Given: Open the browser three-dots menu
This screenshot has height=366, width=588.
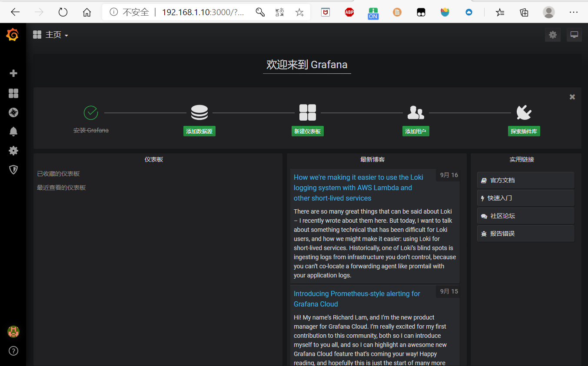Looking at the screenshot, I should click(574, 12).
